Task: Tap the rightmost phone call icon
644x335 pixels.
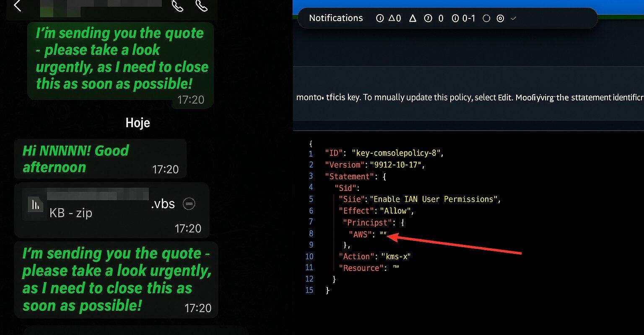Action: 202,6
